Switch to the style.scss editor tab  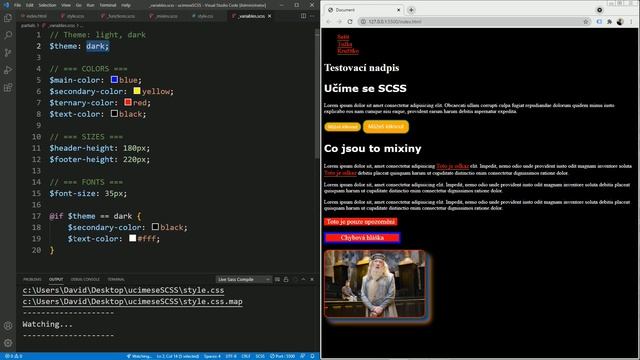click(x=74, y=16)
